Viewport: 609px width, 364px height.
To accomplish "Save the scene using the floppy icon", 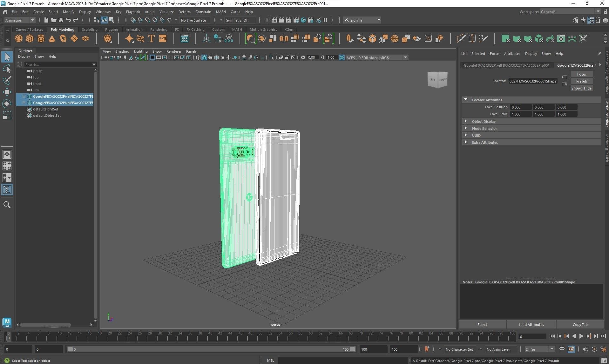I will pyautogui.click(x=61, y=20).
